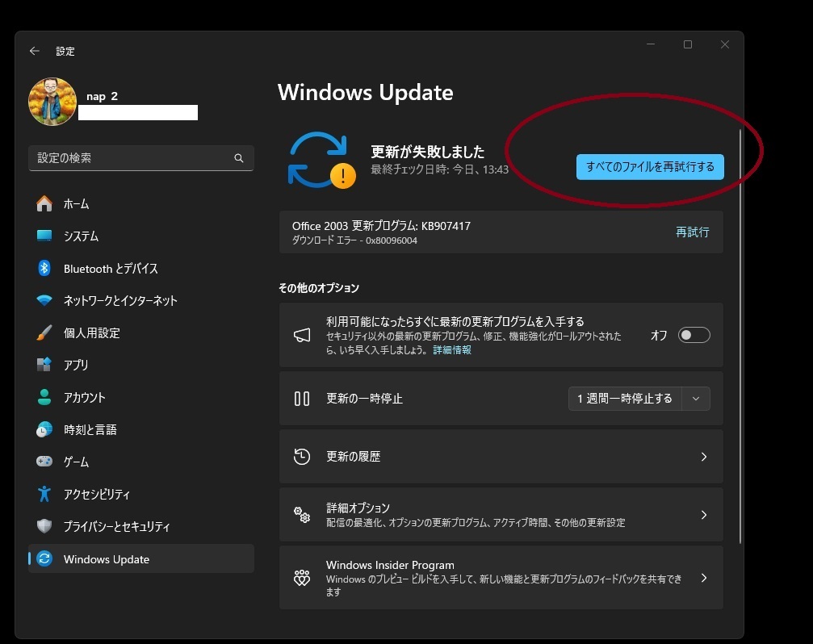This screenshot has height=644, width=813.
Task: Click the 設定の検索 search field
Action: click(141, 158)
